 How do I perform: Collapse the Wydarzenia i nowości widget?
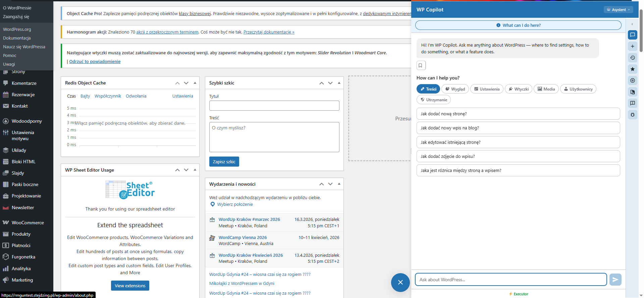click(339, 184)
